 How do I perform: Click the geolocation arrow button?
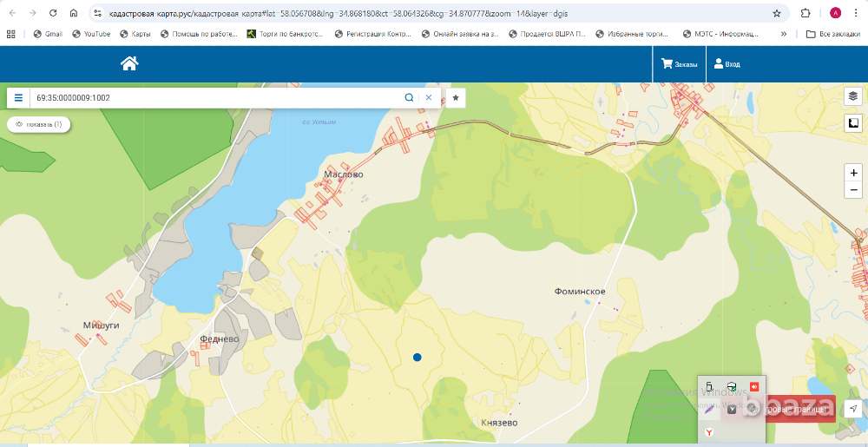853,408
